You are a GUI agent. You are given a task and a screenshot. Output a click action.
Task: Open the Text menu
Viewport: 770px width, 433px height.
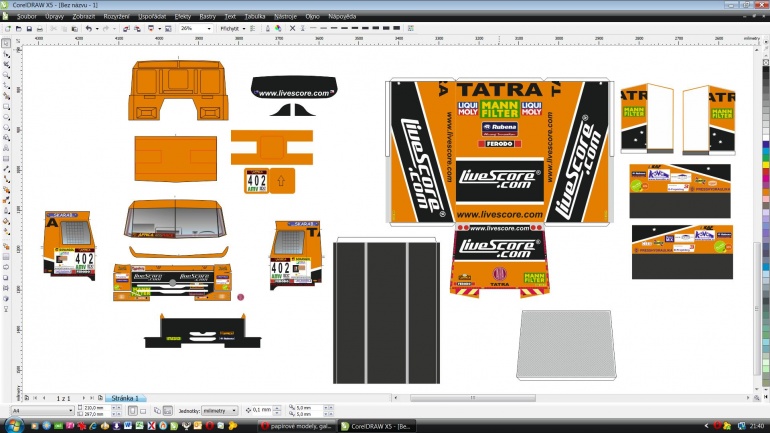tap(230, 17)
